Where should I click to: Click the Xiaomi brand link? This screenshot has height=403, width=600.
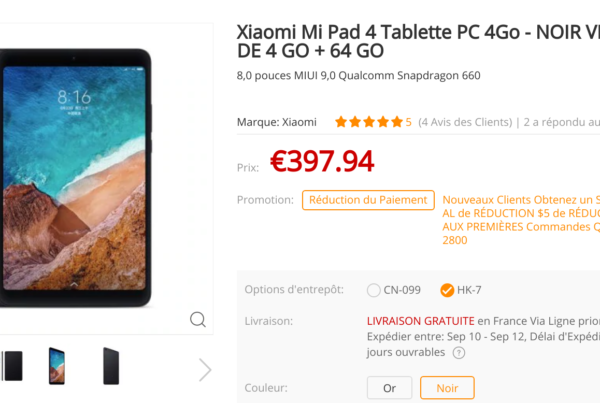pos(299,122)
